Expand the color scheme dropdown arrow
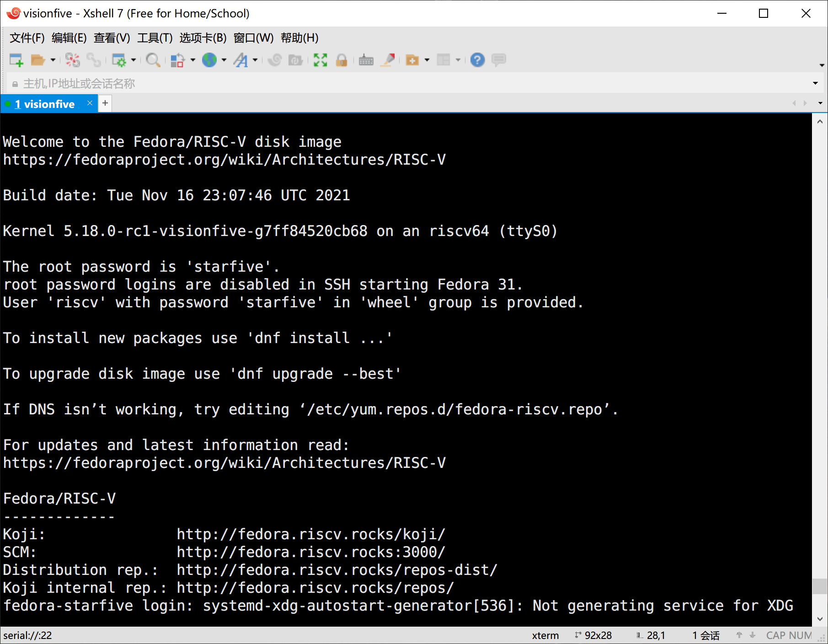Image resolution: width=828 pixels, height=644 pixels. (193, 60)
